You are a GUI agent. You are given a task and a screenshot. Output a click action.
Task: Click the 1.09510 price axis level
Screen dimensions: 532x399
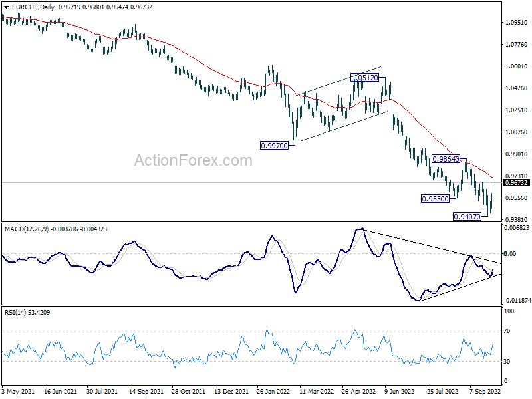coord(517,23)
